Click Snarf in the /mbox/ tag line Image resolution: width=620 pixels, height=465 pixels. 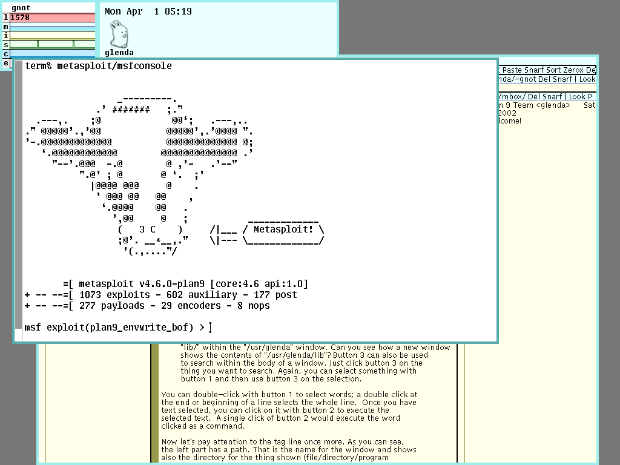click(x=553, y=96)
